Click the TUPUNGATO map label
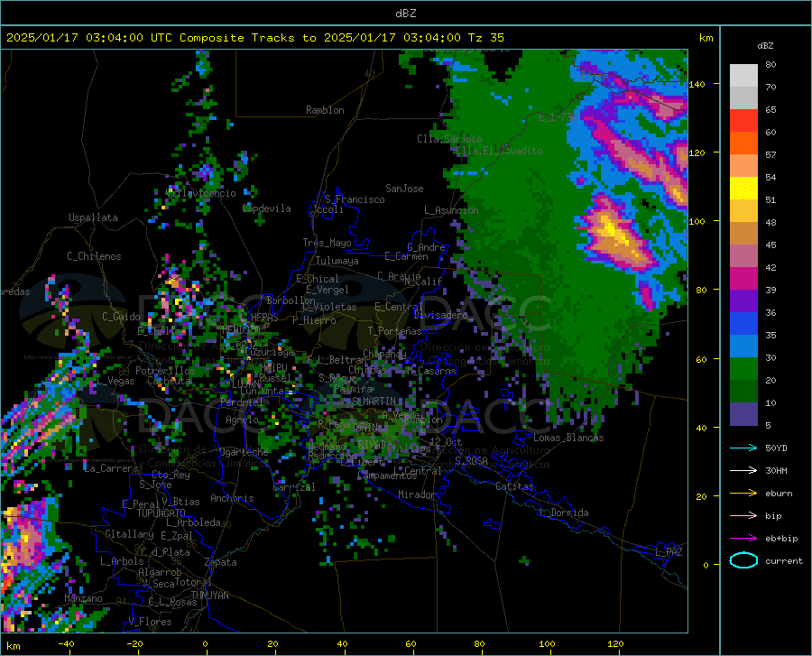The image size is (812, 656). 161,513
